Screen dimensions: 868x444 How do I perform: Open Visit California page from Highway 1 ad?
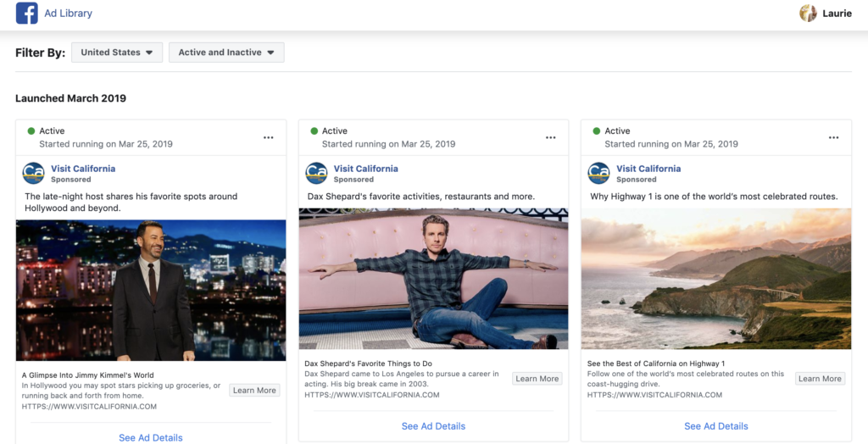[648, 169]
